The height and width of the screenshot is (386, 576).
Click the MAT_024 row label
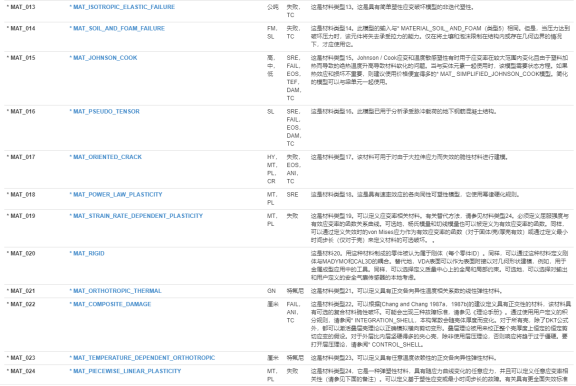click(21, 371)
